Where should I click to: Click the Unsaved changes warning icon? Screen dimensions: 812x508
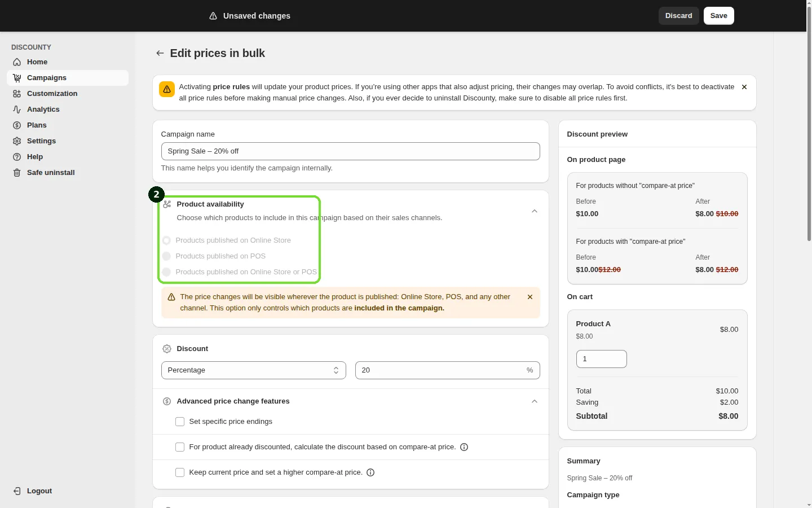[213, 16]
